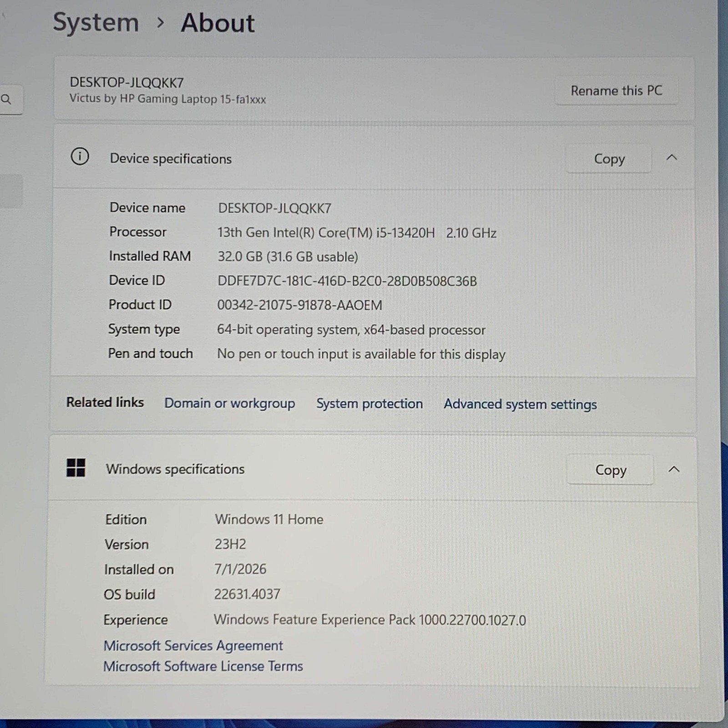Click the PC name DESKTOP-JLQQKK7 in top card

tap(126, 82)
